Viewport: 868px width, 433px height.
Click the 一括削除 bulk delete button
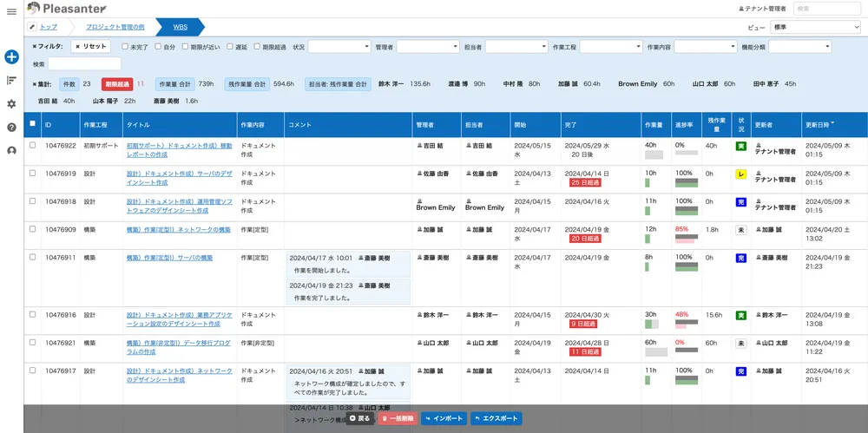(398, 418)
